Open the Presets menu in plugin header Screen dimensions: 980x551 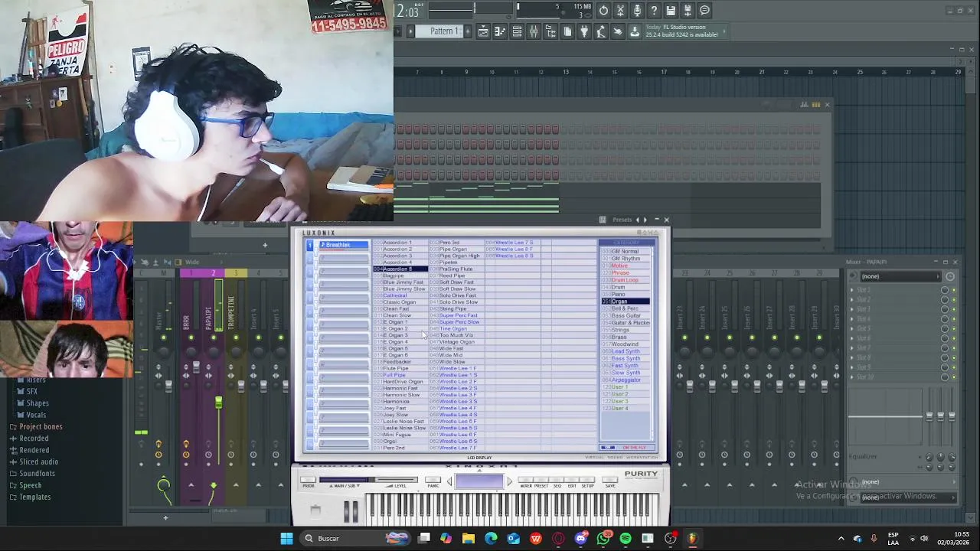pyautogui.click(x=622, y=220)
